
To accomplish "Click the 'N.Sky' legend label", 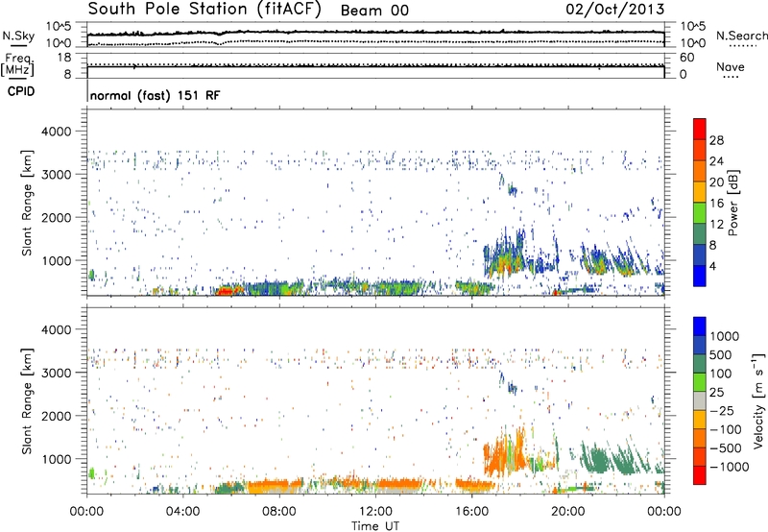I will (x=18, y=36).
